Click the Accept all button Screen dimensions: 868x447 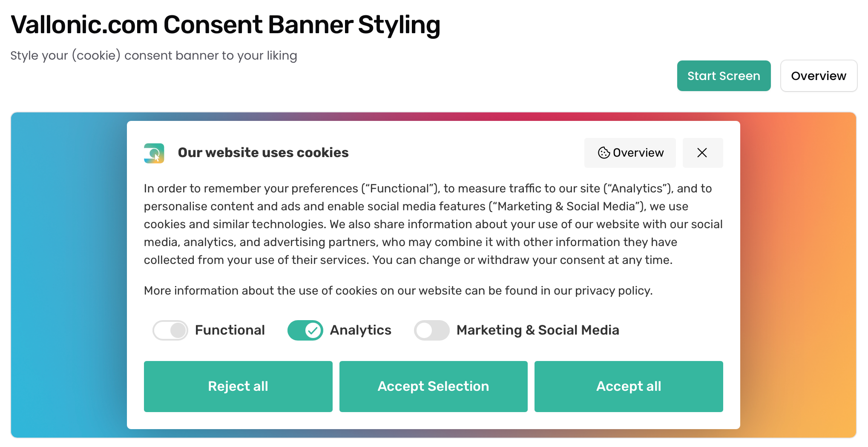point(629,387)
